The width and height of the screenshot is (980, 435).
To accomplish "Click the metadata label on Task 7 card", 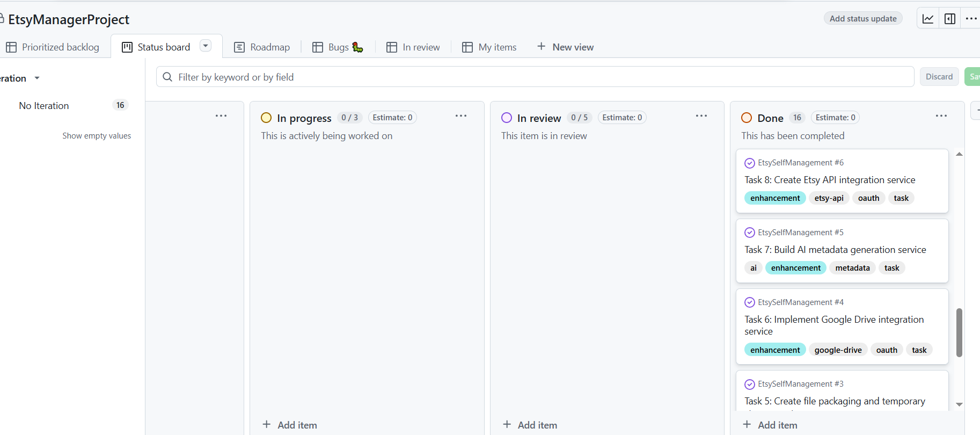I will 852,268.
